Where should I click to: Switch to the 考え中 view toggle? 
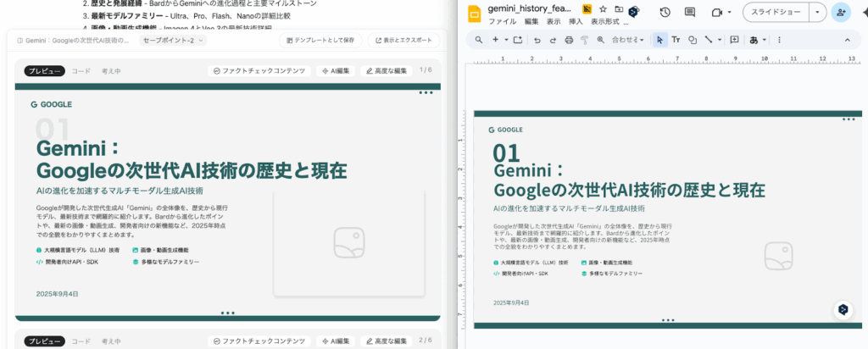point(111,71)
